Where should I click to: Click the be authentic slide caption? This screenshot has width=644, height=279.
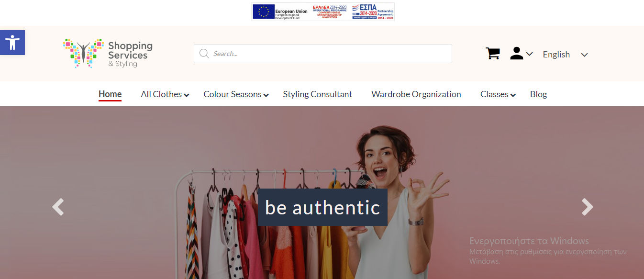coord(322,207)
